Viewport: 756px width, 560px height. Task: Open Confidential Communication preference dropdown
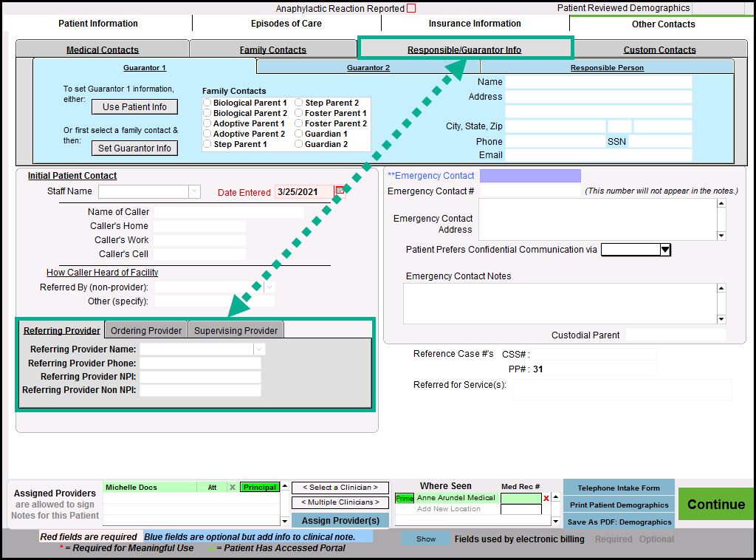pos(664,250)
